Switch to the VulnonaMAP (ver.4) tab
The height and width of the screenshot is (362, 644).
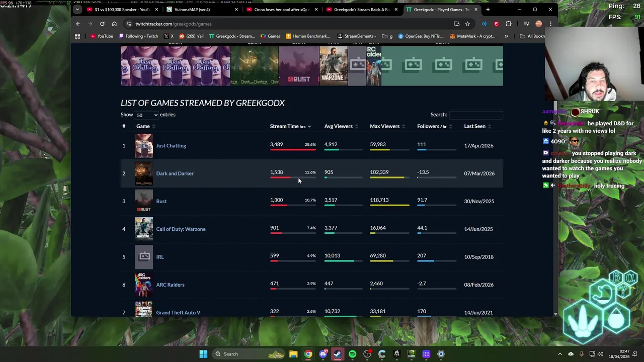click(202, 10)
